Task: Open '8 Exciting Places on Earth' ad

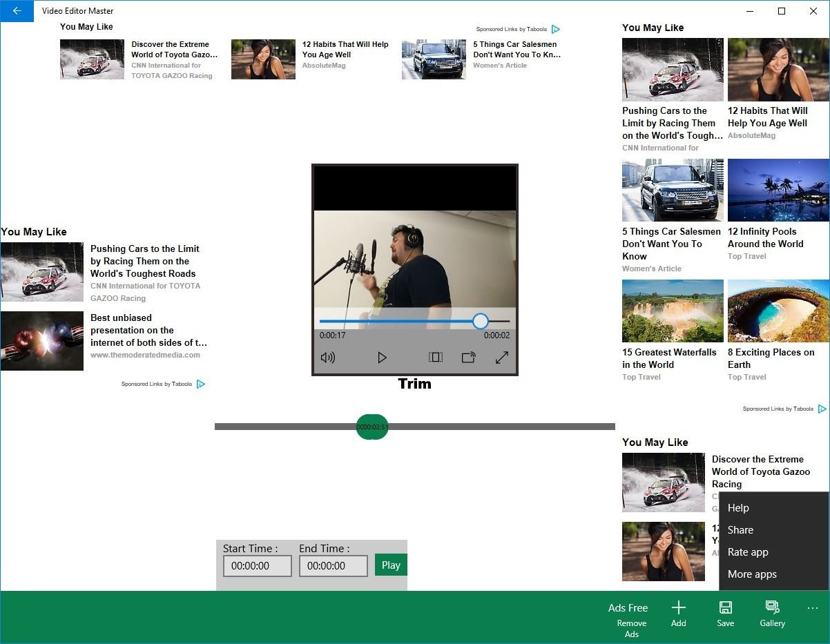Action: click(771, 358)
